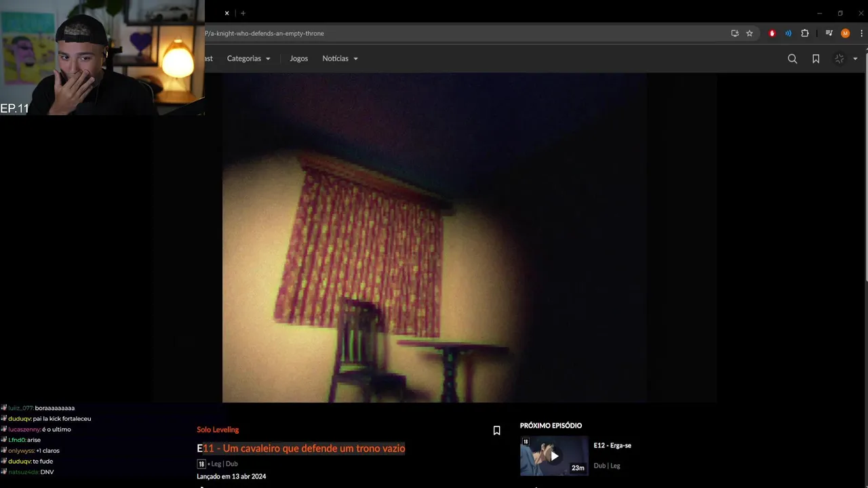Screen dimensions: 868x488
Task: Click the episode title Um cavaleiro que defende
Action: click(x=301, y=449)
